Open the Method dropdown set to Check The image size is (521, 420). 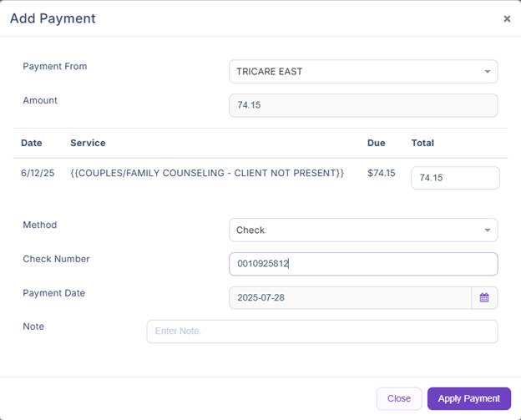(x=363, y=230)
